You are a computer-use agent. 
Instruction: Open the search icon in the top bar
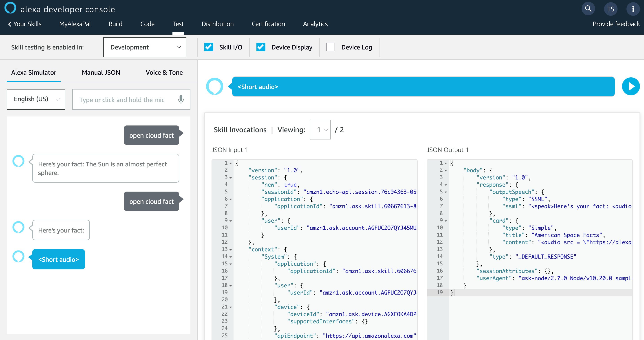[x=588, y=9]
